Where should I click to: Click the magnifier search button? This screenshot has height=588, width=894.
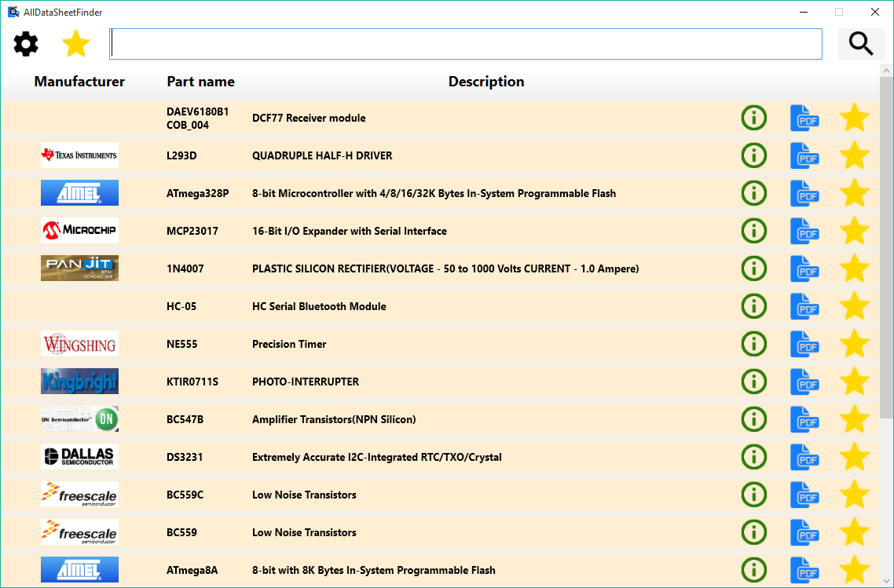click(861, 44)
